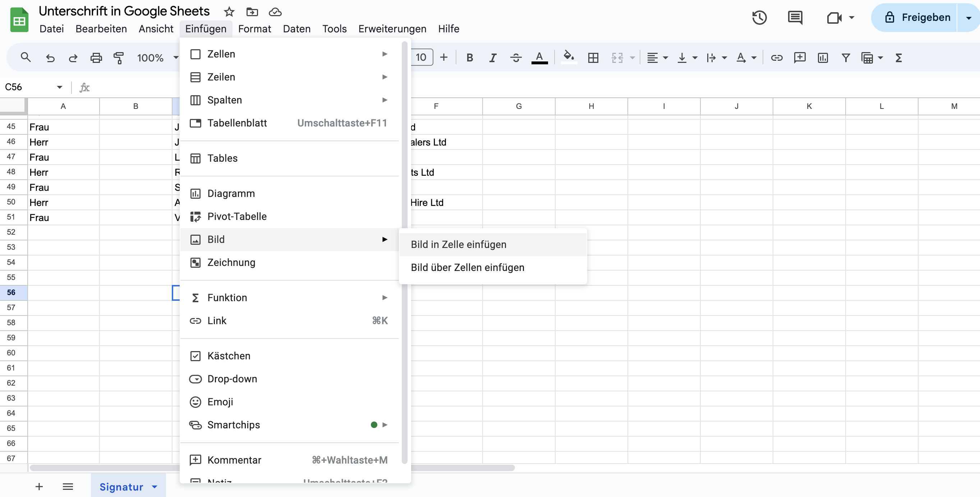This screenshot has width=980, height=497.
Task: Click the insert link toolbar icon
Action: pos(777,57)
